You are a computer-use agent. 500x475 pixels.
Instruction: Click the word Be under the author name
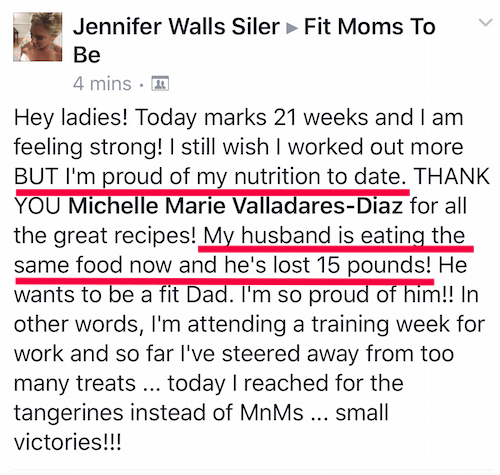pyautogui.click(x=87, y=55)
